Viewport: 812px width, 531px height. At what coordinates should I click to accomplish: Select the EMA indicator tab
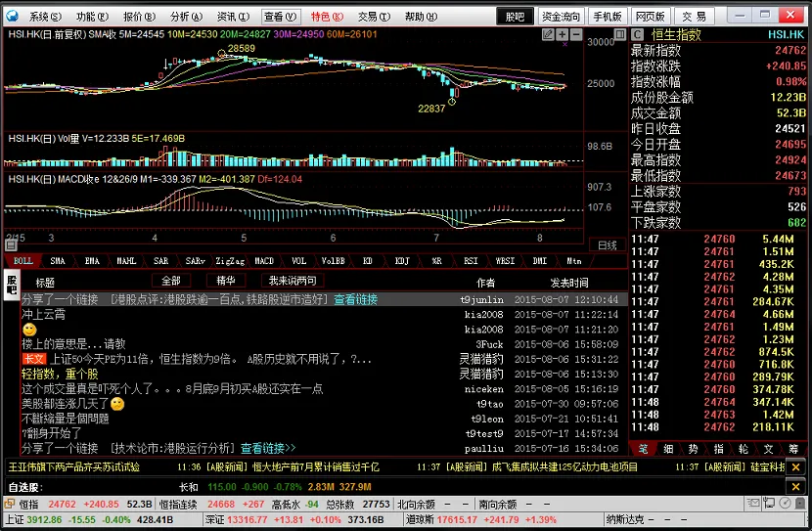(92, 261)
